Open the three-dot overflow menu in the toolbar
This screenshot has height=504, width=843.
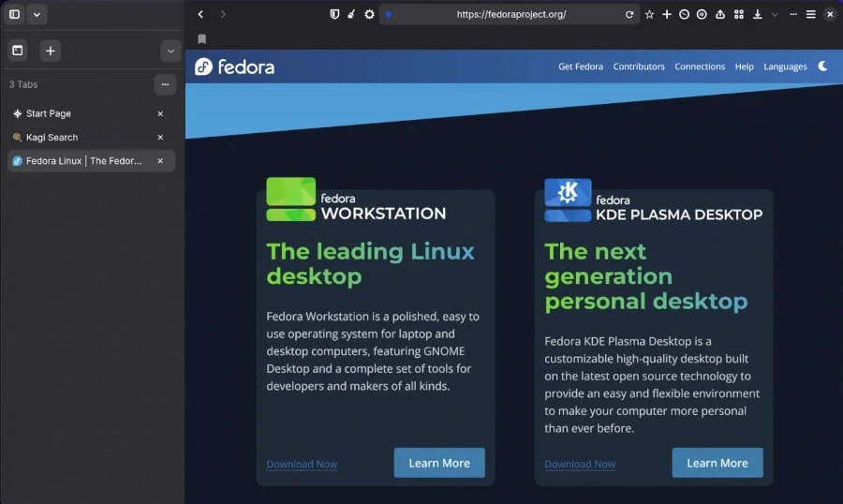(x=793, y=15)
